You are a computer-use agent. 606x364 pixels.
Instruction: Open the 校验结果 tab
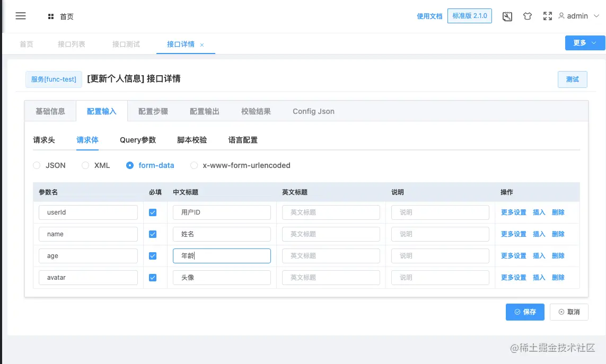pos(256,111)
